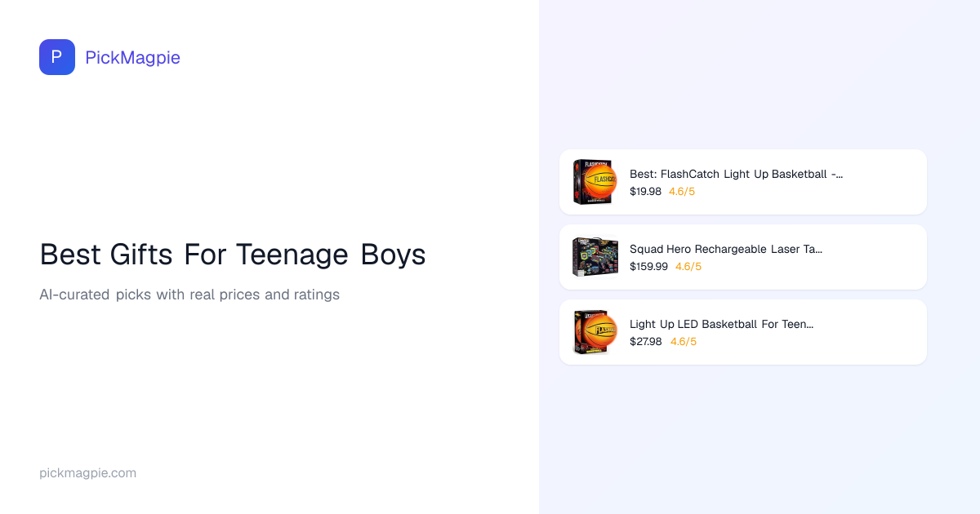Click the rating next to the $27.98 price
The width and height of the screenshot is (980, 514).
pyautogui.click(x=684, y=342)
